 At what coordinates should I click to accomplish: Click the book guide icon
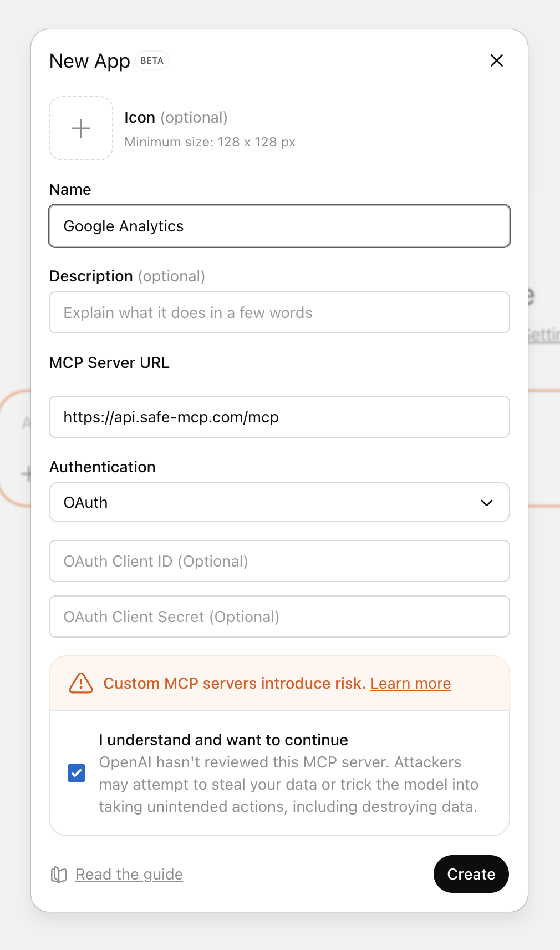(x=59, y=875)
